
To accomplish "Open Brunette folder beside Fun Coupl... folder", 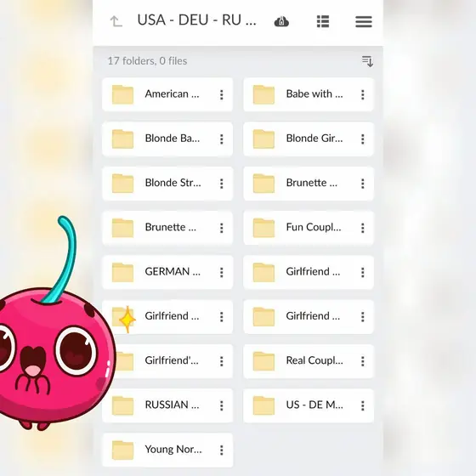I will click(167, 228).
